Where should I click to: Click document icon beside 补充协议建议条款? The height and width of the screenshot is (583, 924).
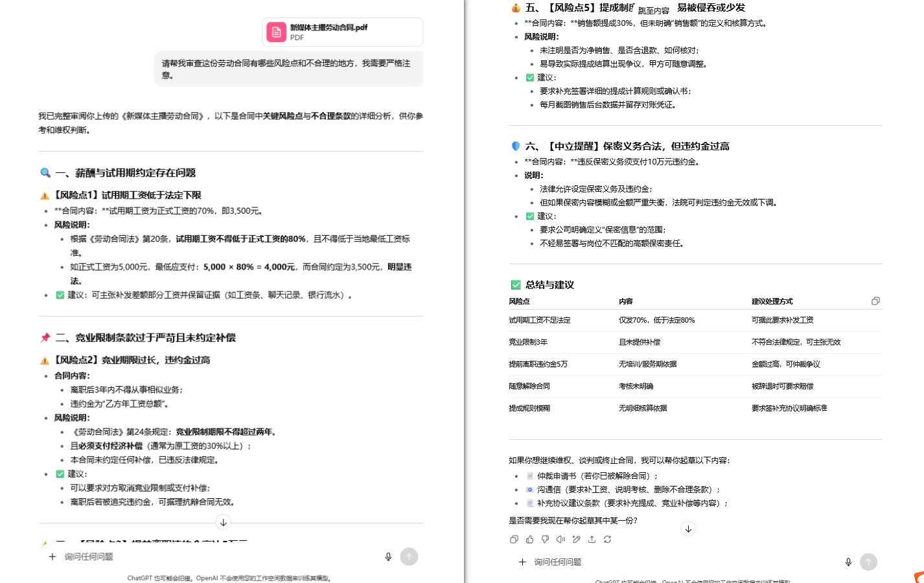tap(530, 503)
